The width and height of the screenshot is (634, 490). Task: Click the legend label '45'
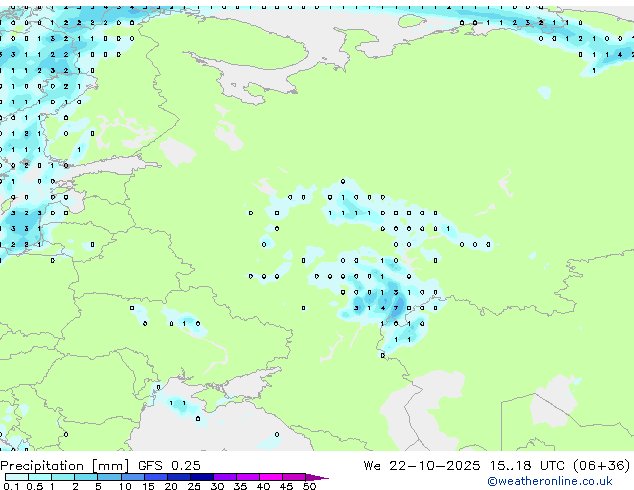pos(286,486)
